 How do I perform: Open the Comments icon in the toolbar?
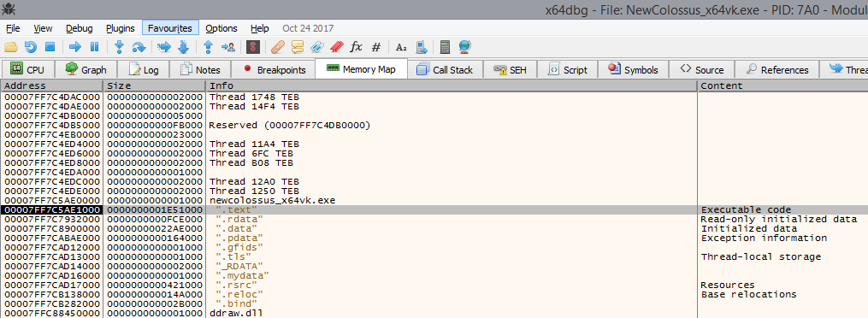(x=298, y=47)
